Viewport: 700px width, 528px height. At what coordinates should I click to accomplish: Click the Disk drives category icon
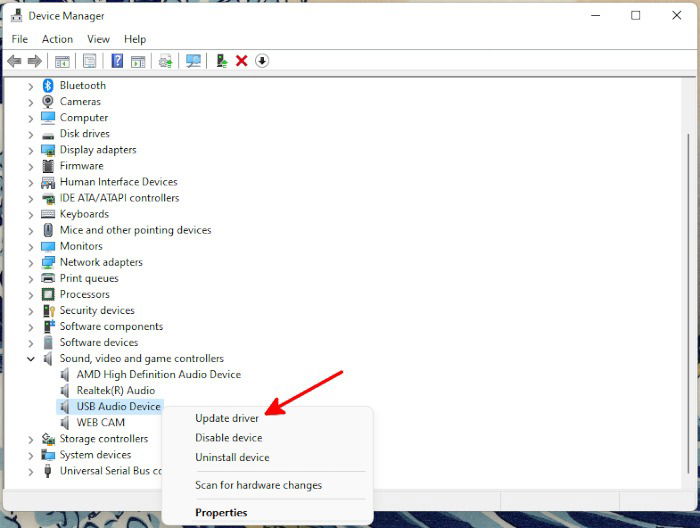pos(48,135)
